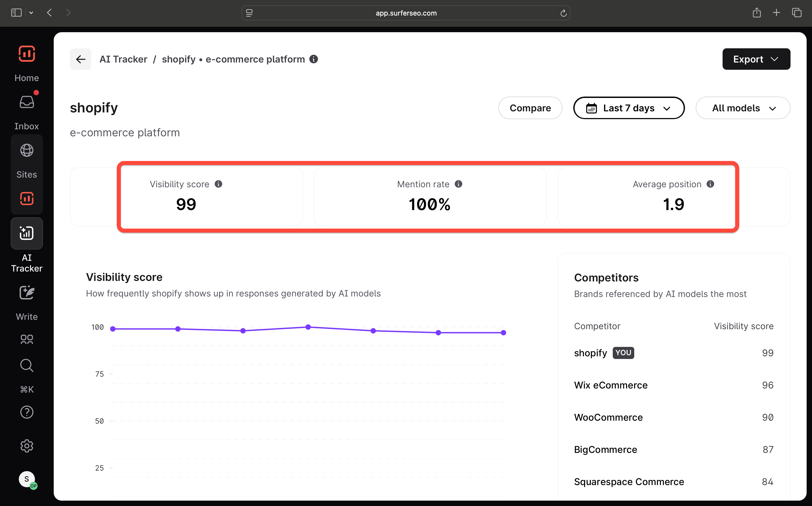Open the settings gear in sidebar
Screen dimensions: 812x506
[x=27, y=446]
